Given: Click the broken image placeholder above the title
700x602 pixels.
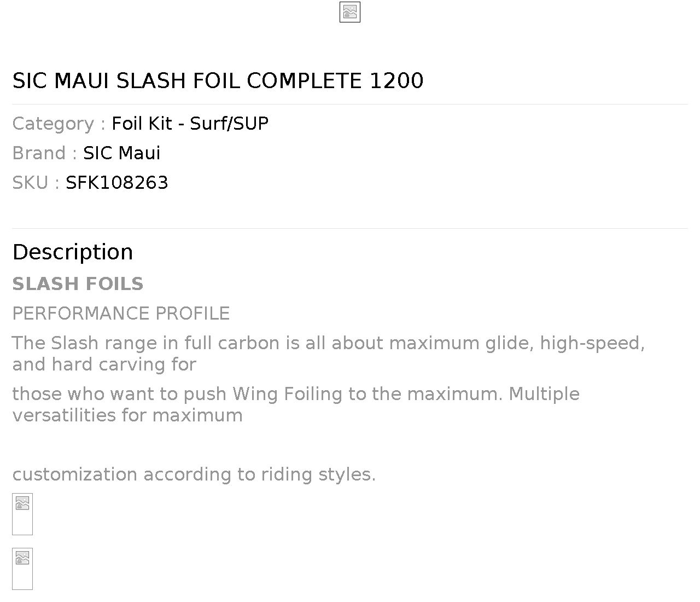Looking at the screenshot, I should coord(350,12).
